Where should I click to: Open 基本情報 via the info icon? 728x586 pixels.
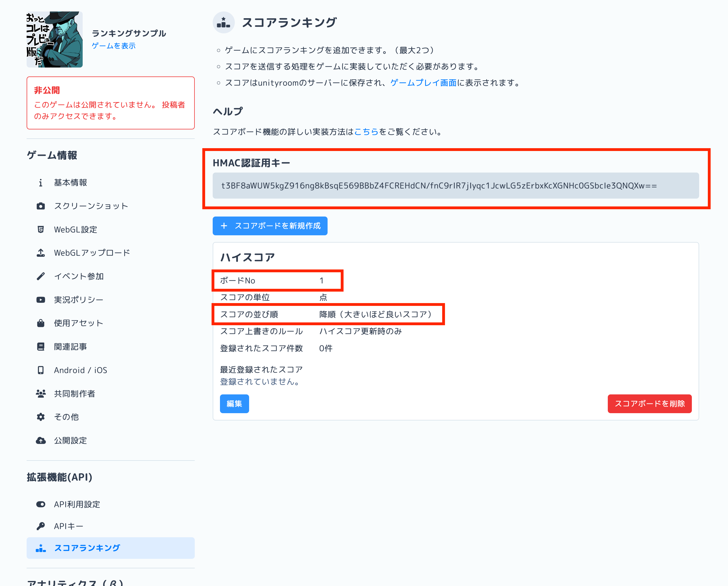[x=41, y=183]
